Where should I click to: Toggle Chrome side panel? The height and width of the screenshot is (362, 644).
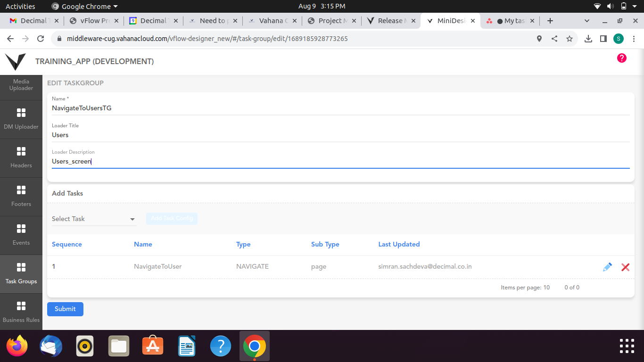603,39
